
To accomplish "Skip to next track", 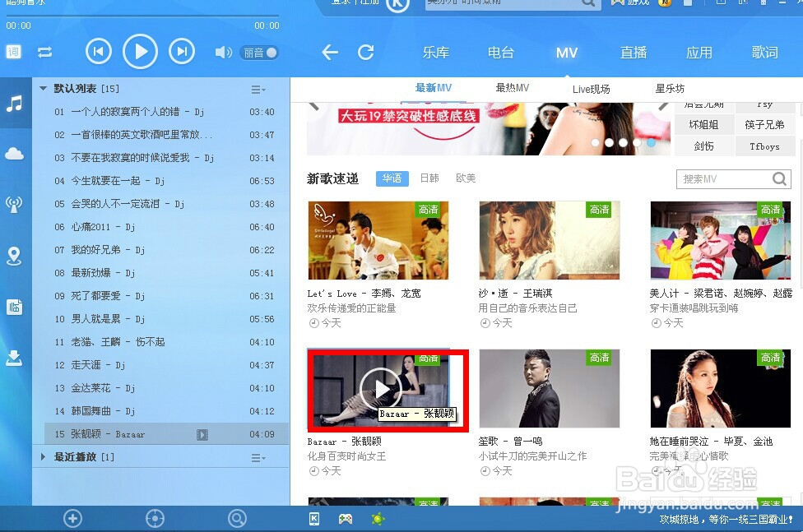I will (x=182, y=52).
